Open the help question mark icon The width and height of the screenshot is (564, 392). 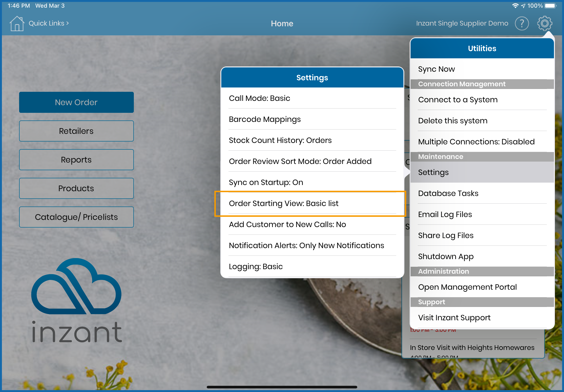click(521, 24)
